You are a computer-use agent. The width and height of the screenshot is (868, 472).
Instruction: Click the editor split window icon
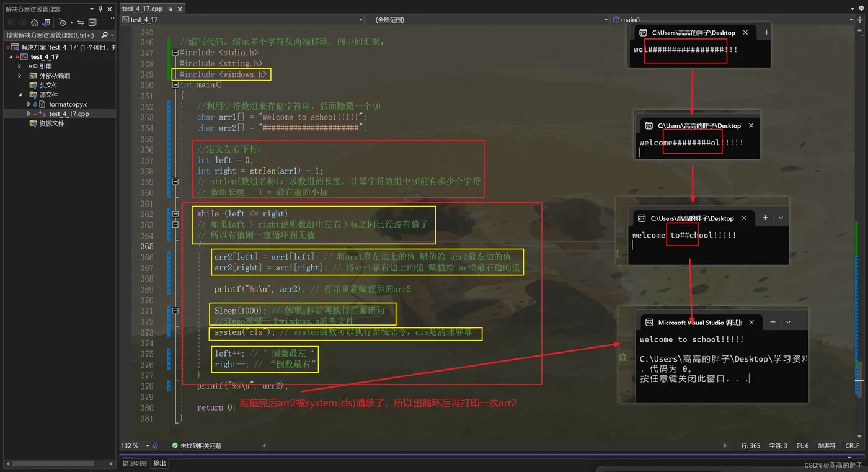point(861,20)
